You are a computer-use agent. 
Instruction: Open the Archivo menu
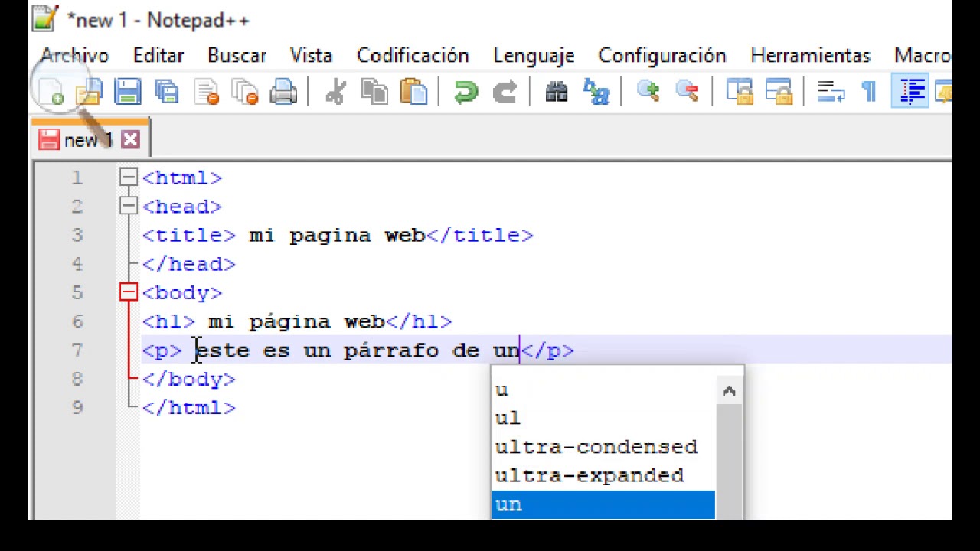point(74,56)
